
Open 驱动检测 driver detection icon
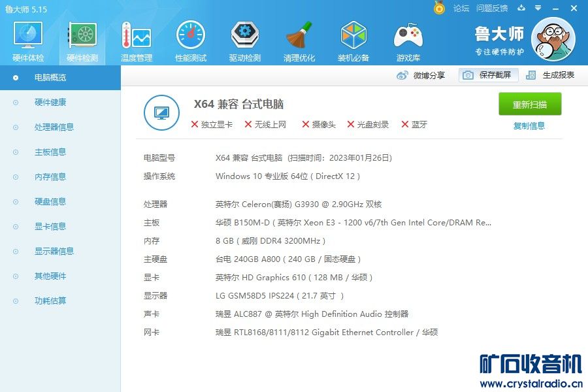(x=245, y=41)
